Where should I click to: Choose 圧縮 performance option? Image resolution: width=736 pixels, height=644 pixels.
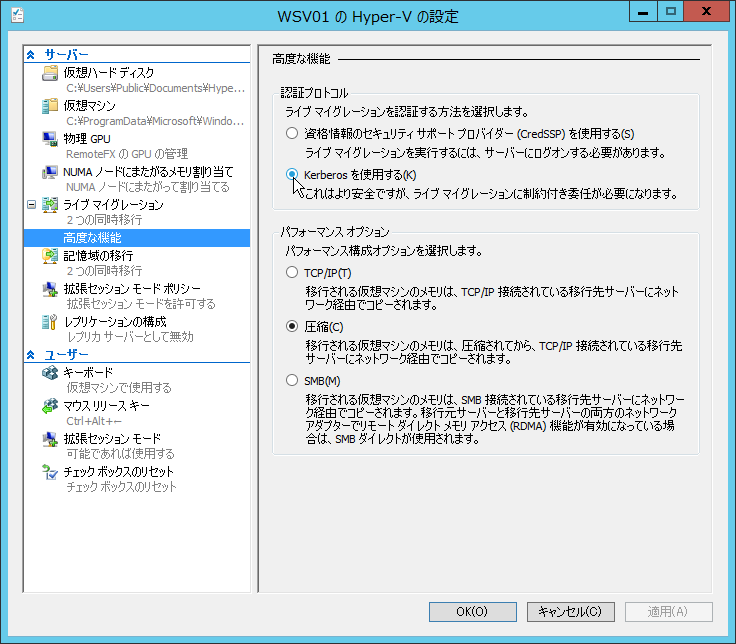click(292, 326)
